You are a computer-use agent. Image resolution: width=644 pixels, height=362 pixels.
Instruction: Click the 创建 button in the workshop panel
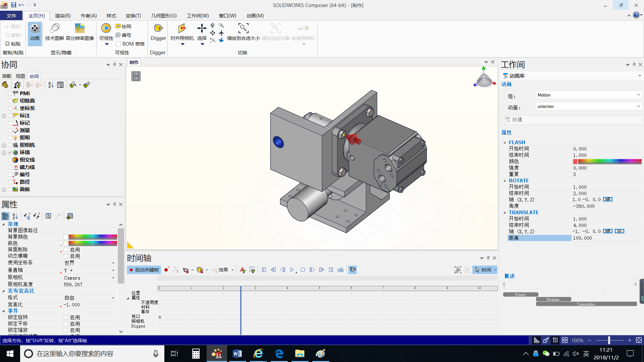tap(572, 120)
